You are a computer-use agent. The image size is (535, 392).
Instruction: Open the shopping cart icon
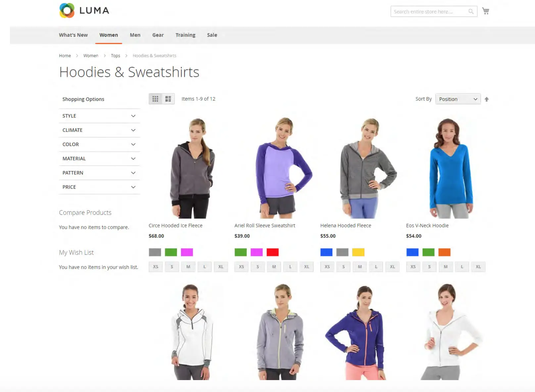pyautogui.click(x=486, y=11)
